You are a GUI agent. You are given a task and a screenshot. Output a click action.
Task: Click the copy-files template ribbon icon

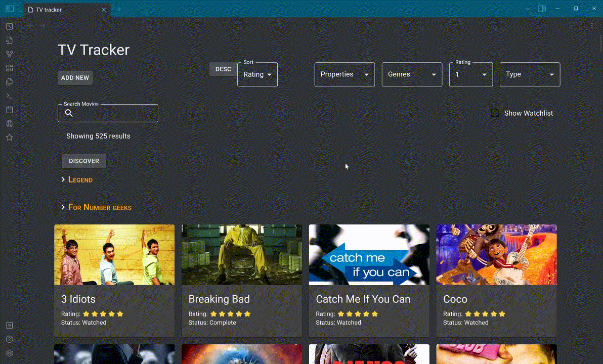click(x=10, y=82)
